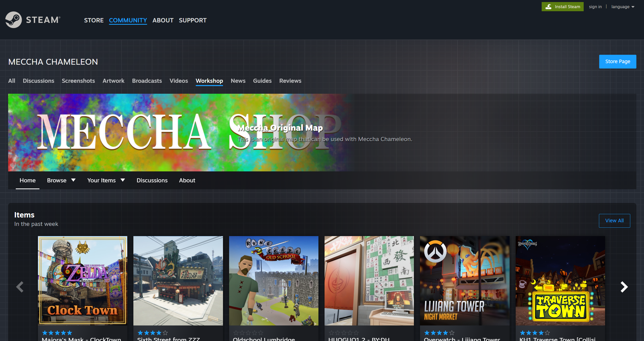This screenshot has width=644, height=341.
Task: Click the download icon in Install Steam
Action: [x=549, y=7]
